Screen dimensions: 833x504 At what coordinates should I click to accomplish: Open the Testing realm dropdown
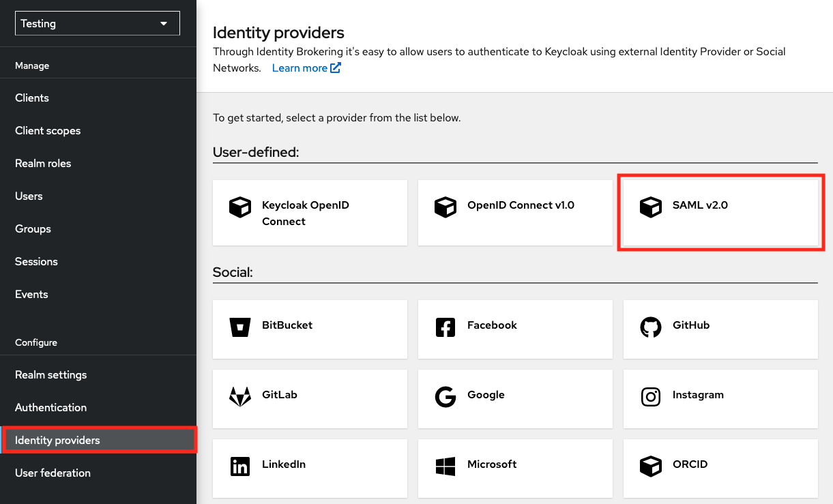(x=98, y=23)
